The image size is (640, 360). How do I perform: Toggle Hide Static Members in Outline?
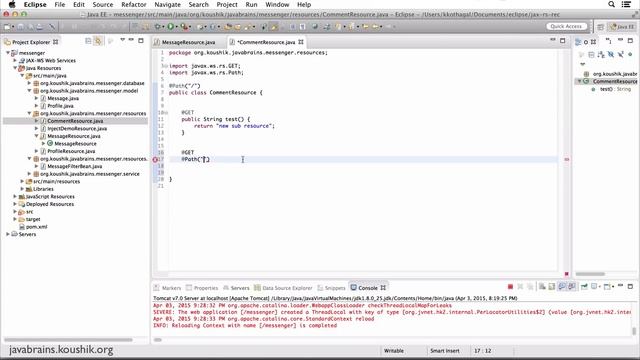[x=620, y=54]
